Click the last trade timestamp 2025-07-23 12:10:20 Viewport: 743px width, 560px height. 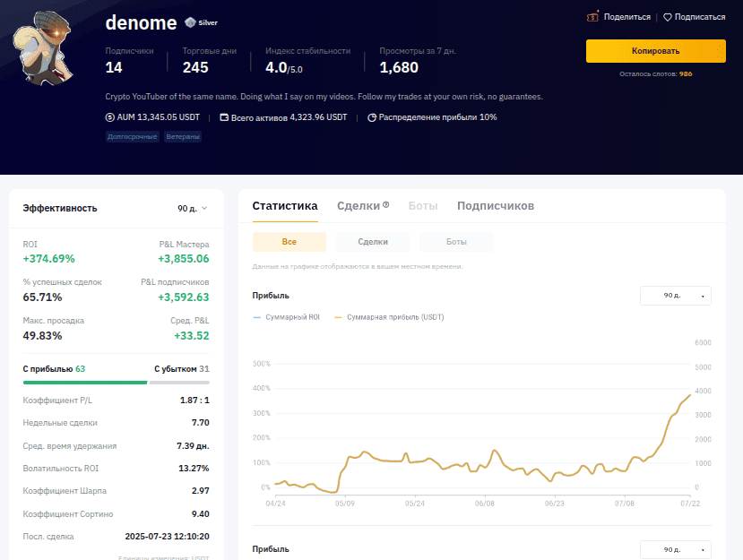[x=168, y=537]
